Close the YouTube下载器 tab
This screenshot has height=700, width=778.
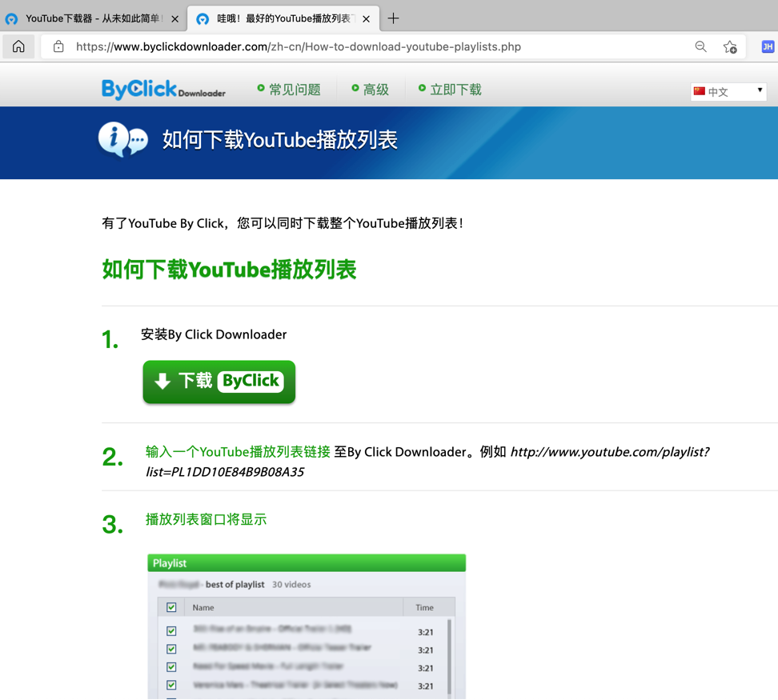[174, 19]
